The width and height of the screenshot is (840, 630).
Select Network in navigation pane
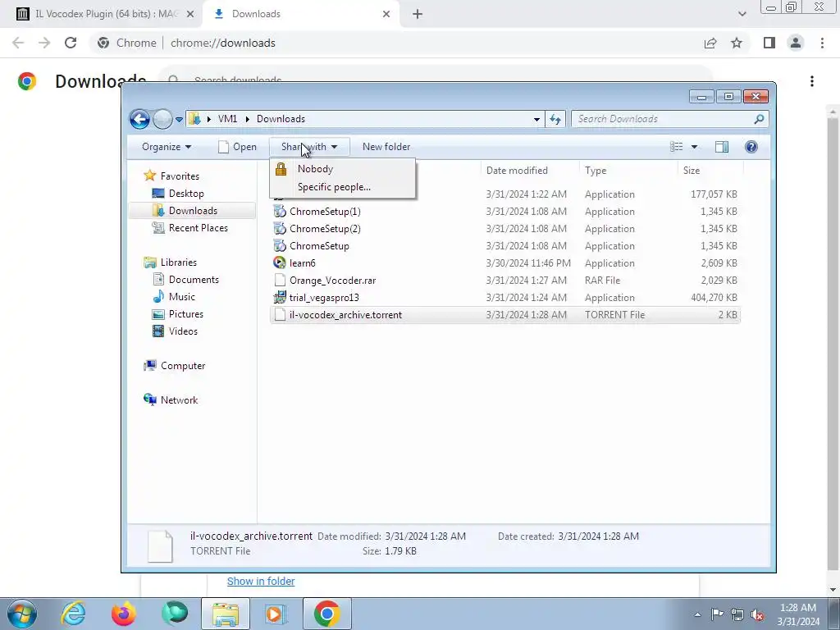(179, 399)
